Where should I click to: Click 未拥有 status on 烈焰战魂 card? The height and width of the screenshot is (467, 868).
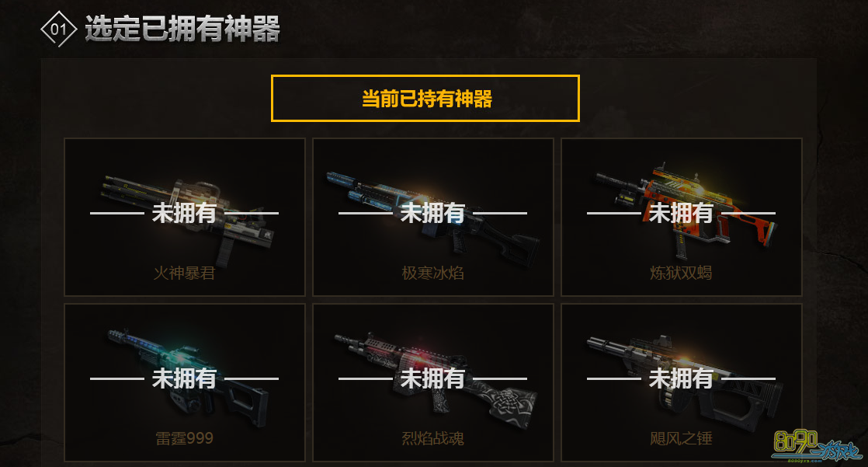[x=433, y=378]
